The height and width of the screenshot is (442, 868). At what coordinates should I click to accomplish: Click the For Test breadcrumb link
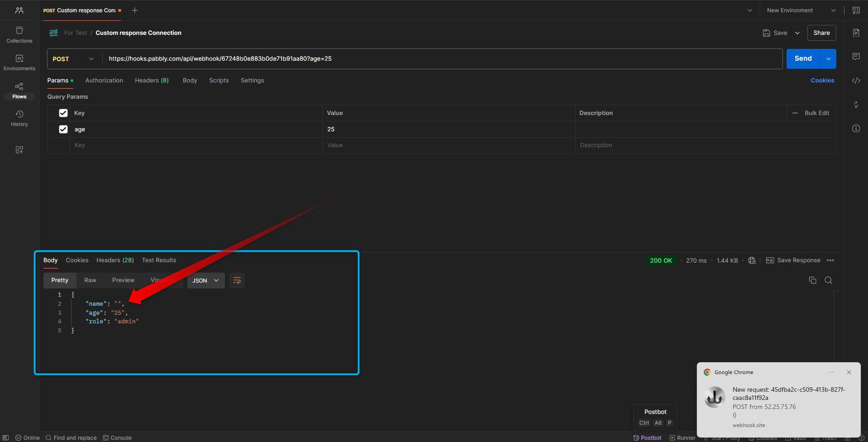76,33
